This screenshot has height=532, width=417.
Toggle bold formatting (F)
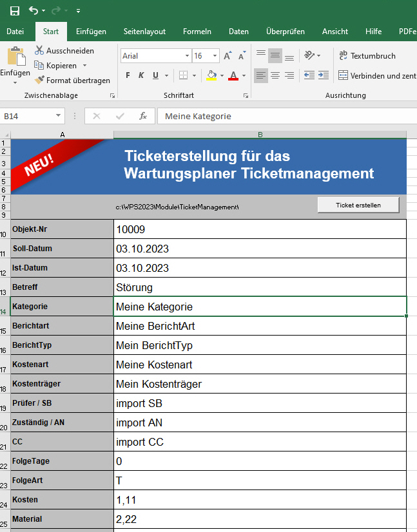(x=128, y=75)
